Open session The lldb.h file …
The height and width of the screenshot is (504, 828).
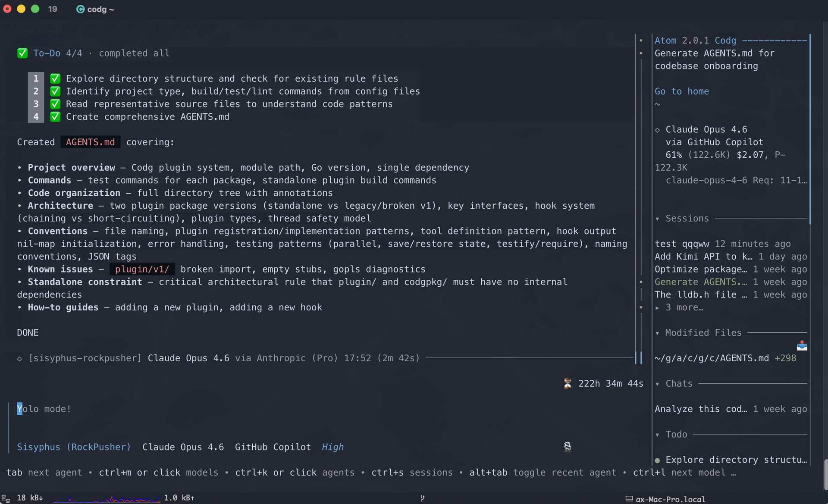(731, 294)
